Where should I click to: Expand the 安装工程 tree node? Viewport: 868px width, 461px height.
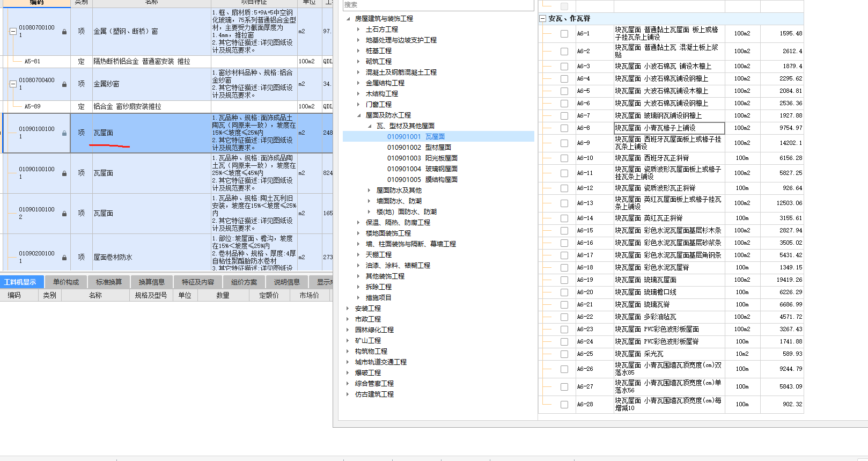[348, 309]
